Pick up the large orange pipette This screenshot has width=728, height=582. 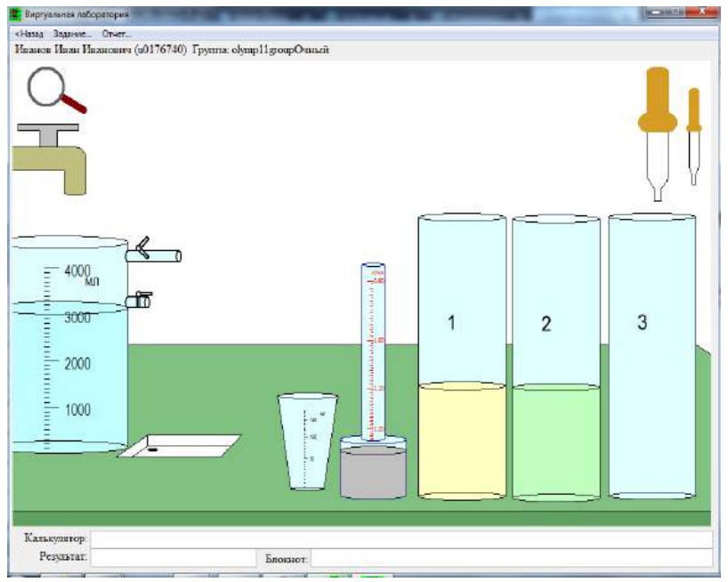pyautogui.click(x=658, y=134)
